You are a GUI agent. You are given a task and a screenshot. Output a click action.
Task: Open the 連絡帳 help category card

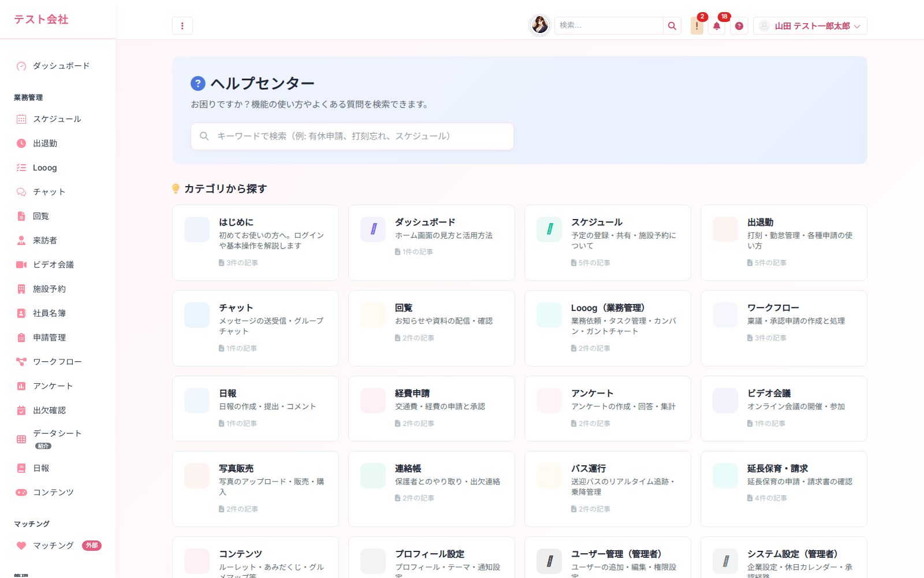[x=431, y=489]
